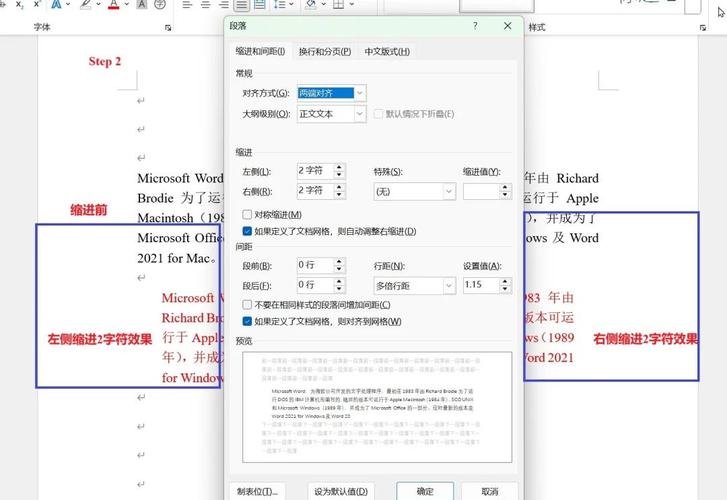The image size is (727, 500).
Task: Click enclosed character circle icon
Action: coord(159,5)
